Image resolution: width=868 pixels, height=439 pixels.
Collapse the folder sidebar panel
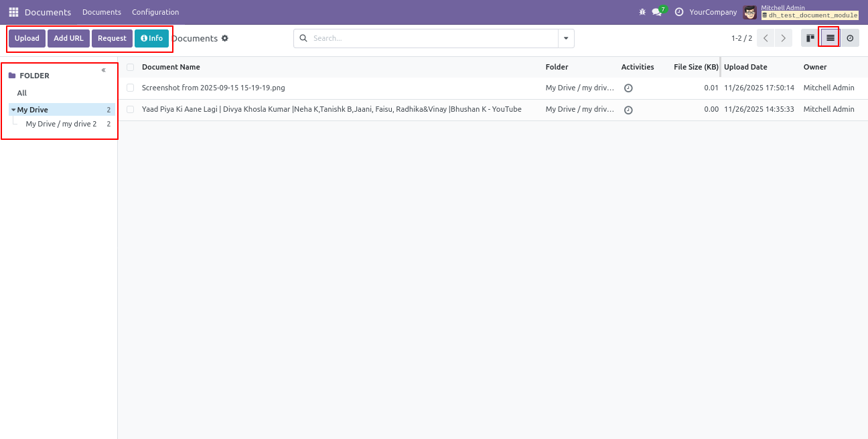(104, 70)
